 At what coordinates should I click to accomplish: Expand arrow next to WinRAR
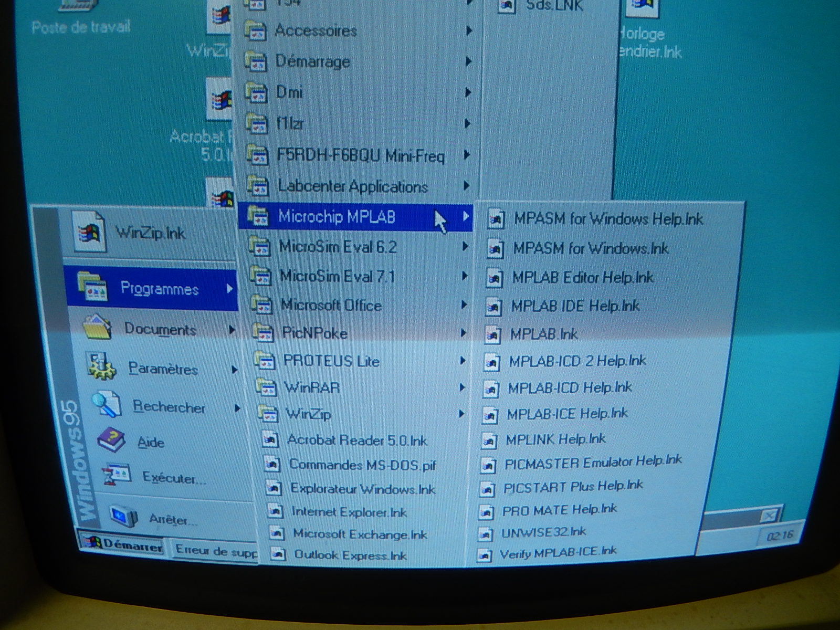[462, 387]
